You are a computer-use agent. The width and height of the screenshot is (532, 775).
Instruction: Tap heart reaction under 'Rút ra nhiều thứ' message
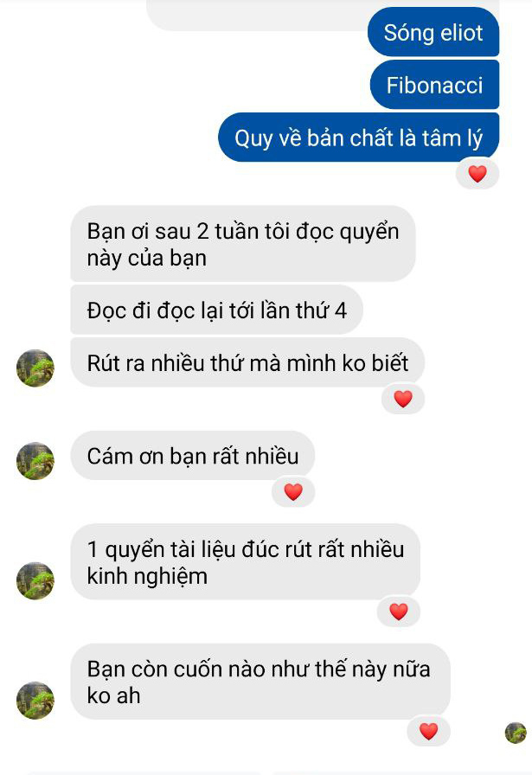click(x=403, y=399)
